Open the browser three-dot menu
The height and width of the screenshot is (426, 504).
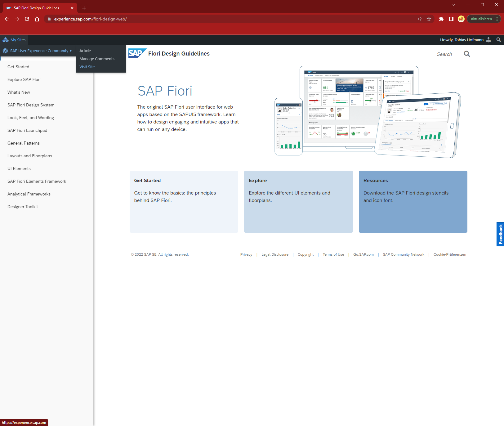(x=497, y=19)
